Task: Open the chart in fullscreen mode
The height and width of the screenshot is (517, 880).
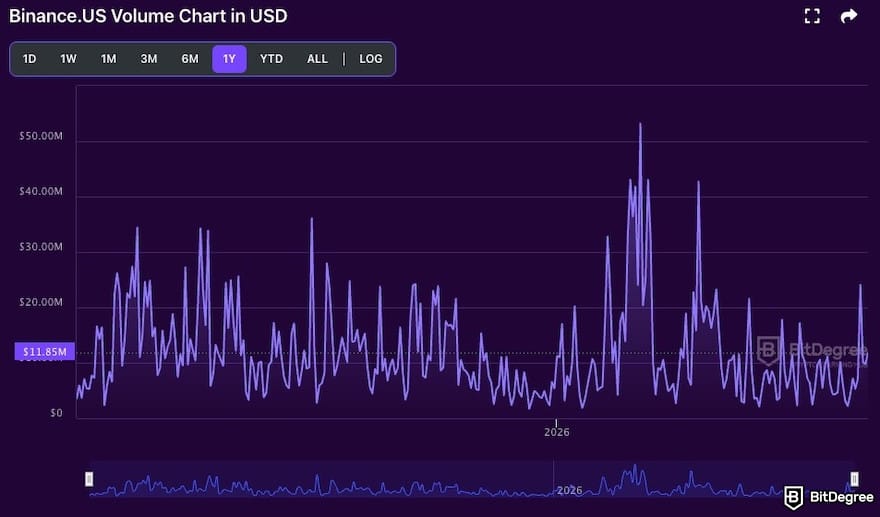Action: click(812, 16)
